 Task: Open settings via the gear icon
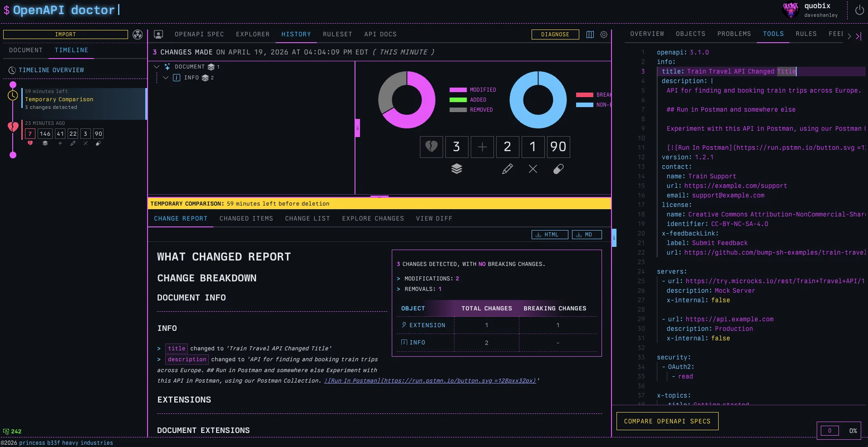(x=604, y=34)
